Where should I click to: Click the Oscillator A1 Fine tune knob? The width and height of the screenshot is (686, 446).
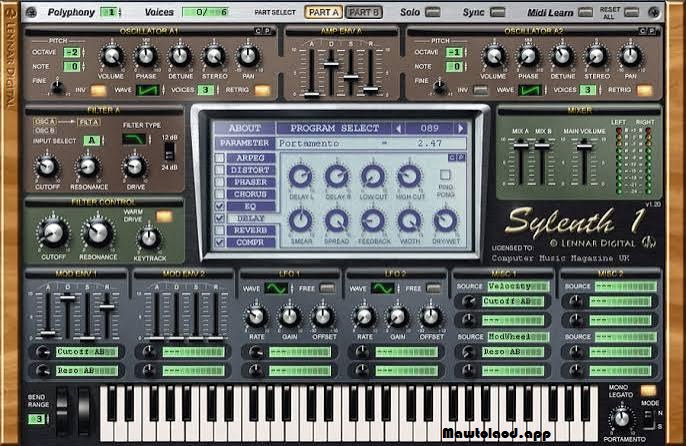(x=57, y=86)
